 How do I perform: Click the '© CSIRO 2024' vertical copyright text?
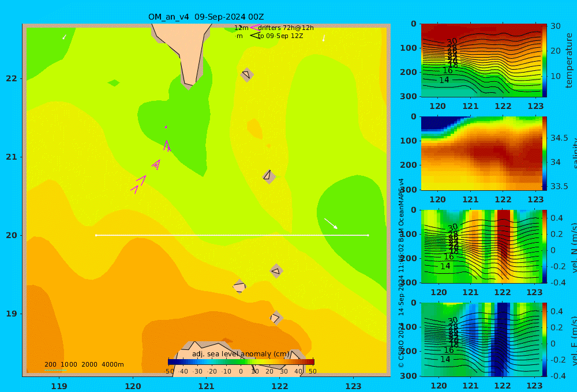pos(401,345)
